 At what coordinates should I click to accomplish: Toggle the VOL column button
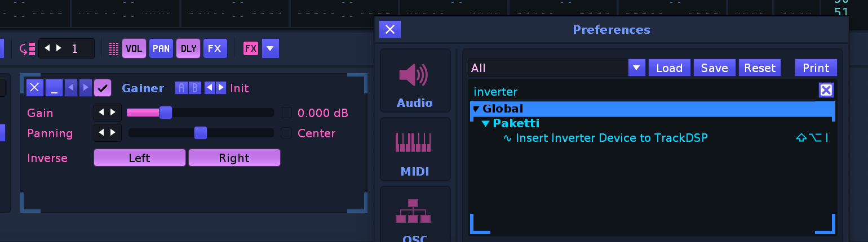click(x=134, y=48)
